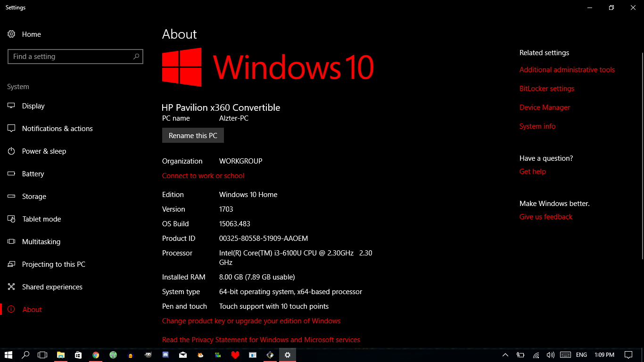Open the movie camera app in taskbar
This screenshot has width=644, height=362.
point(218,355)
